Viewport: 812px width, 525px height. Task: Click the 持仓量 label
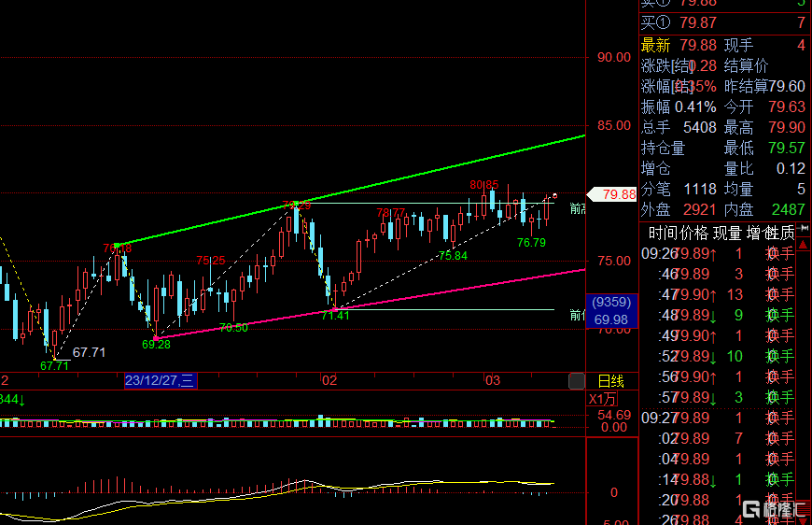click(663, 148)
